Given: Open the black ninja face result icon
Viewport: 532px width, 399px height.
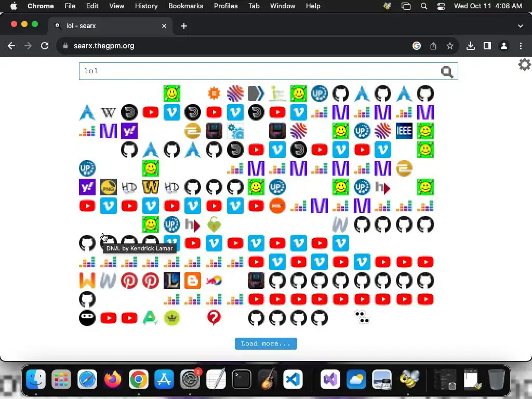Looking at the screenshot, I should tap(87, 318).
